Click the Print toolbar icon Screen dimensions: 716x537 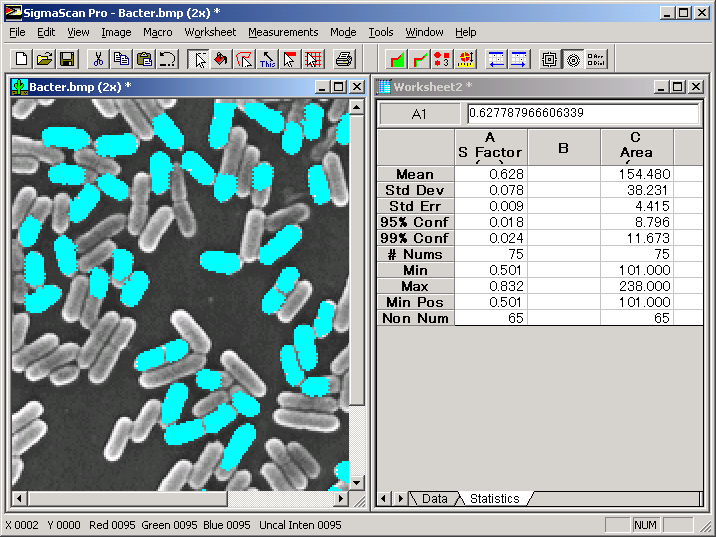point(344,59)
